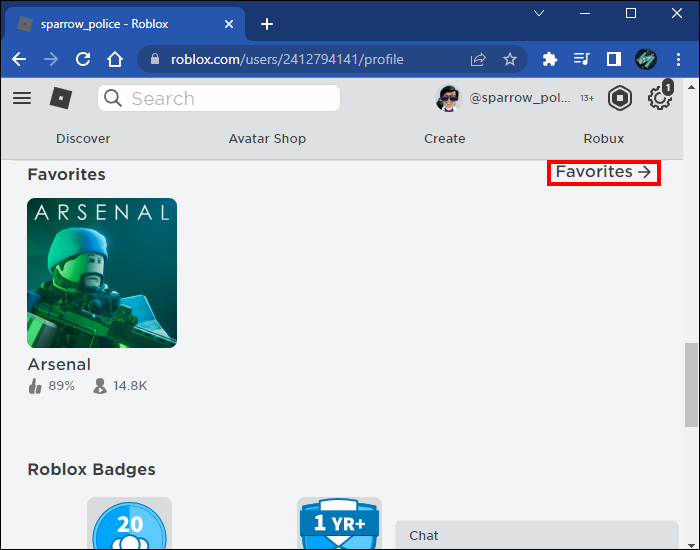Click into the Roblox Search field
The width and height of the screenshot is (700, 550).
(219, 98)
